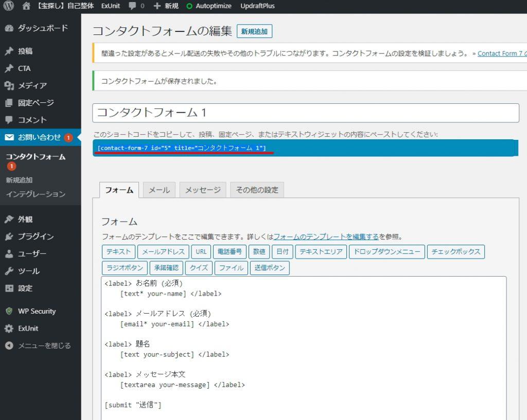Image resolution: width=527 pixels, height=420 pixels.
Task: Open the フォームのテンプレートを編集する link
Action: click(x=326, y=236)
